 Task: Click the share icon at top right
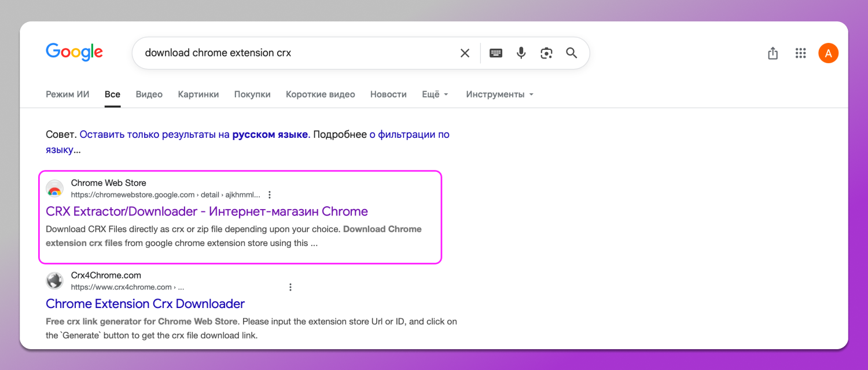pyautogui.click(x=773, y=53)
